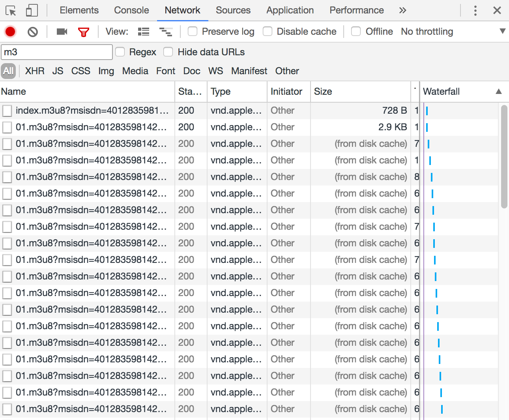This screenshot has height=420, width=509.
Task: Enable the Preserve log checkbox
Action: tap(193, 31)
